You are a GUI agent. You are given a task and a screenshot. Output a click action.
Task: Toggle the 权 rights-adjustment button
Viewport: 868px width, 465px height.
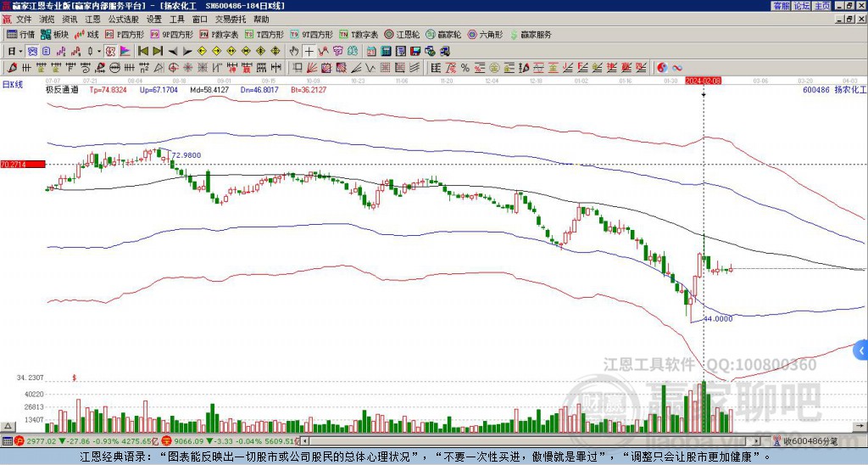click(x=110, y=51)
